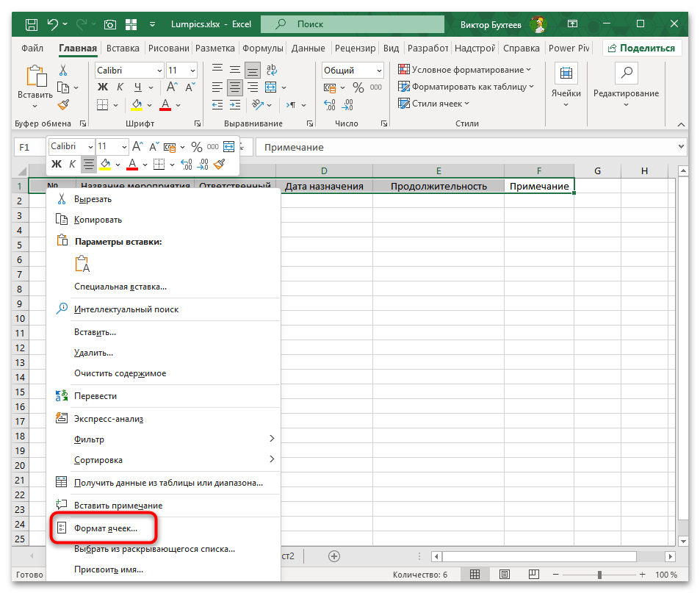Toggle center horizontal alignment in ribbon
Image resolution: width=700 pixels, height=593 pixels.
click(x=235, y=87)
